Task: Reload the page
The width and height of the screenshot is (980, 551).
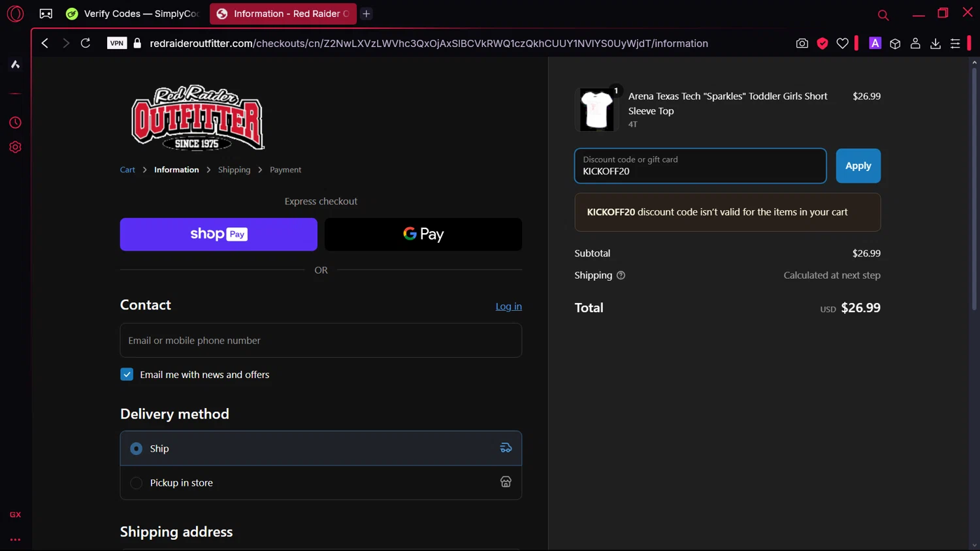Action: (86, 43)
